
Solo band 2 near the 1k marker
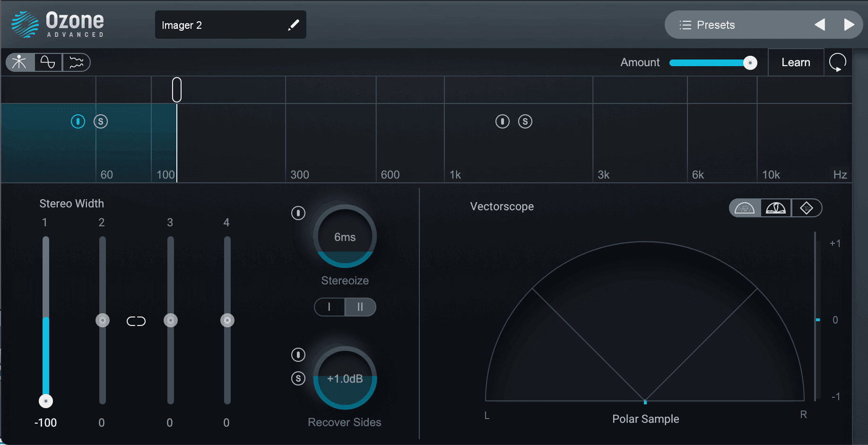click(x=525, y=121)
